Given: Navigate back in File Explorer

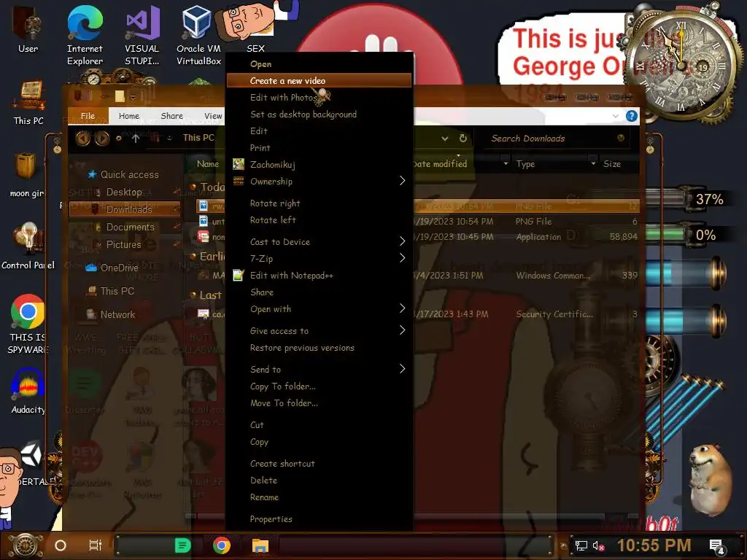Looking at the screenshot, I should coord(83,138).
